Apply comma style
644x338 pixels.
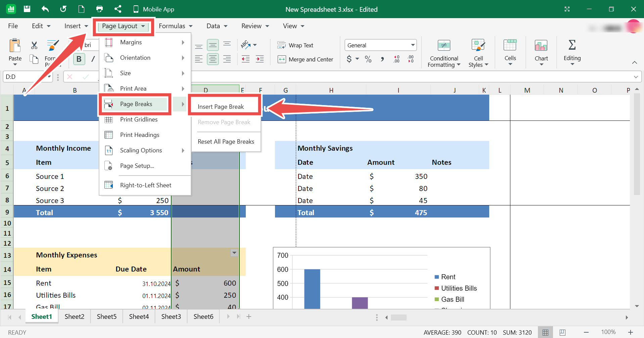382,59
